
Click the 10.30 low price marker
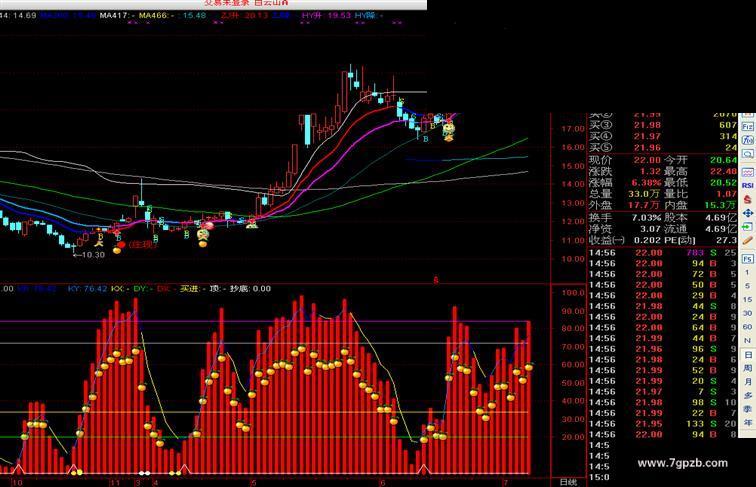[89, 255]
